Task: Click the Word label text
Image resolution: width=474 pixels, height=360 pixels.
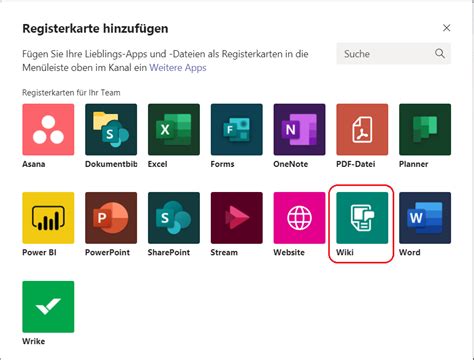Action: point(410,252)
